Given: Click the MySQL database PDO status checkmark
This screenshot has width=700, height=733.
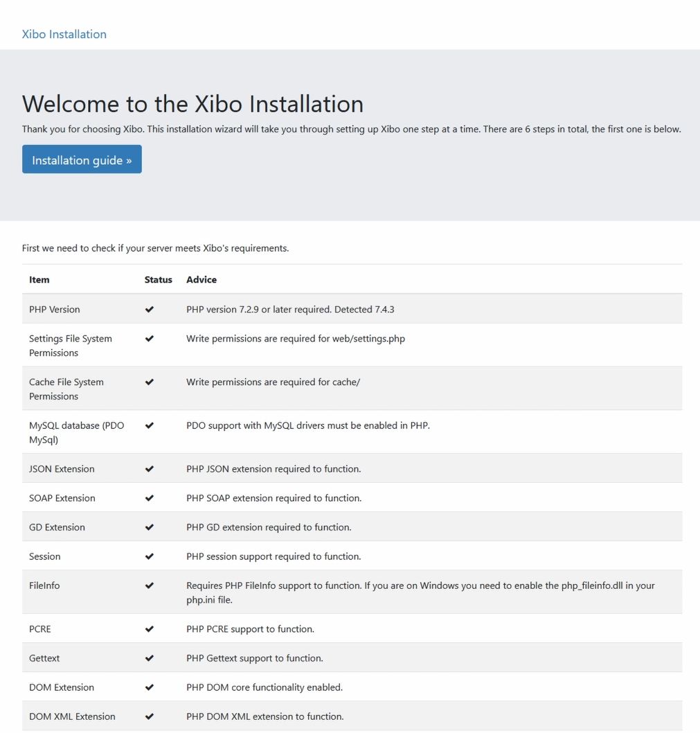Looking at the screenshot, I should pyautogui.click(x=150, y=425).
